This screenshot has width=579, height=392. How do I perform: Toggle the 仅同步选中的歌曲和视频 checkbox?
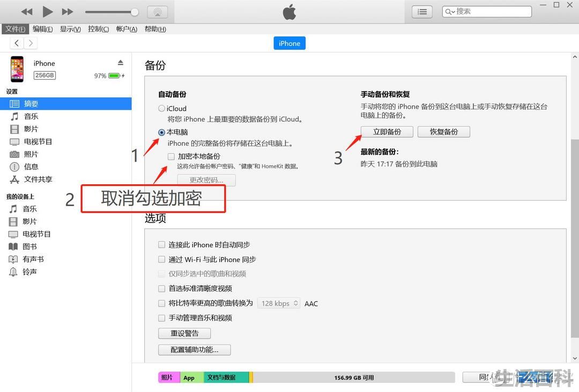coord(161,274)
